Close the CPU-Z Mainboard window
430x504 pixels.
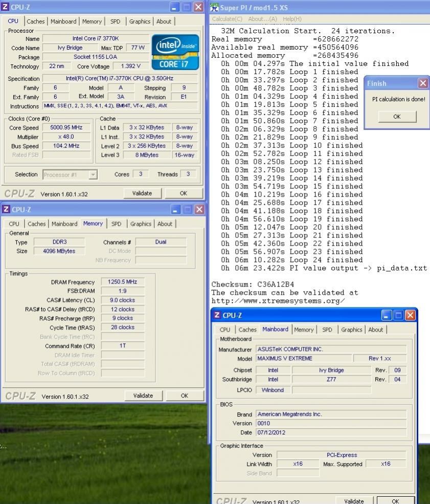410,316
